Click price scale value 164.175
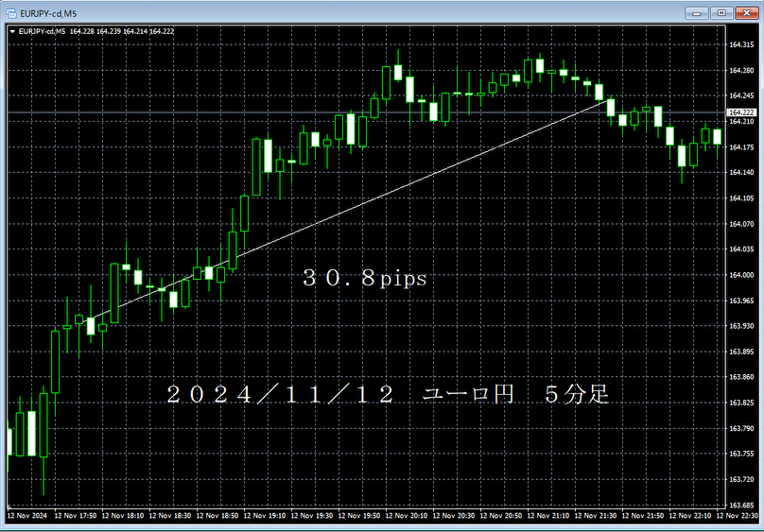The width and height of the screenshot is (764, 532). [x=741, y=147]
